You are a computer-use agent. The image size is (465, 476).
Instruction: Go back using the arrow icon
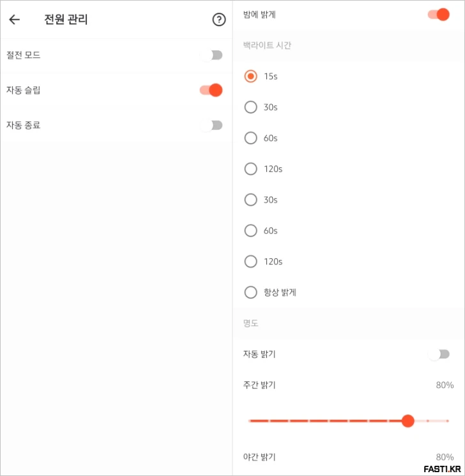15,20
